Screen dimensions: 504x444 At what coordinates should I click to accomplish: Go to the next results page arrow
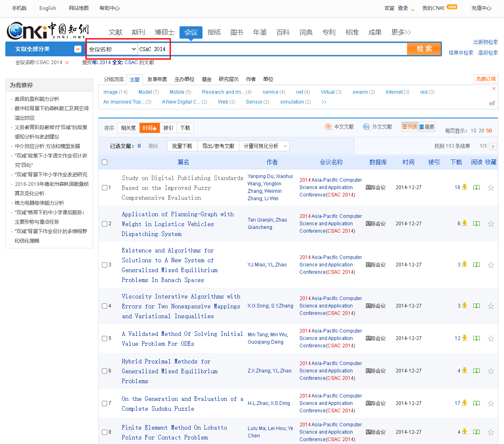[x=493, y=146]
